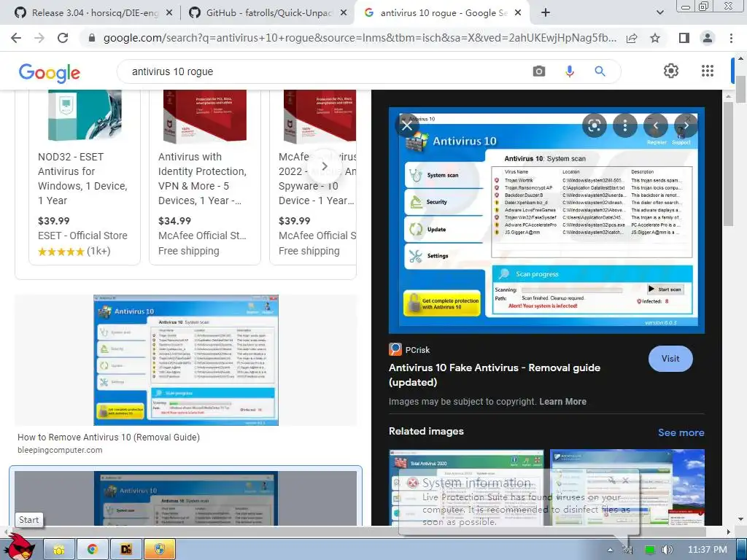Open PCrisk source link

409,349
